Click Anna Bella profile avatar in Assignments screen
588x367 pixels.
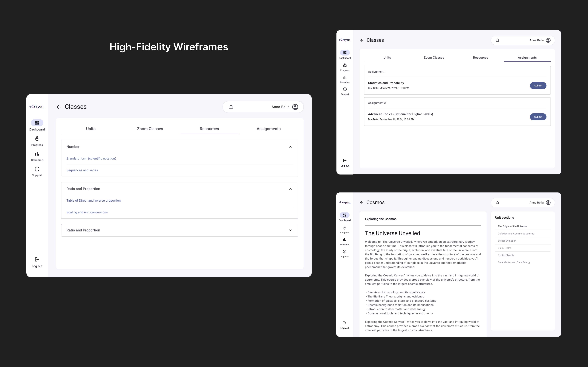pyautogui.click(x=548, y=40)
